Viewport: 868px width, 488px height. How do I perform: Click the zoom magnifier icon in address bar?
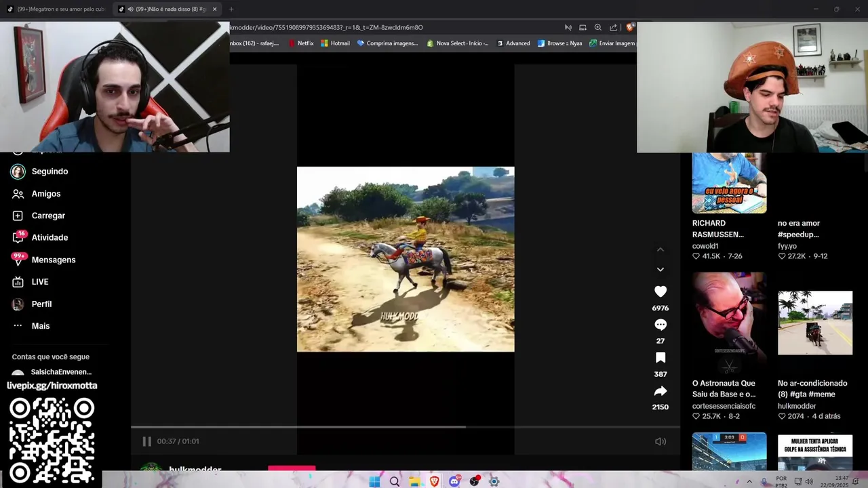pyautogui.click(x=597, y=28)
